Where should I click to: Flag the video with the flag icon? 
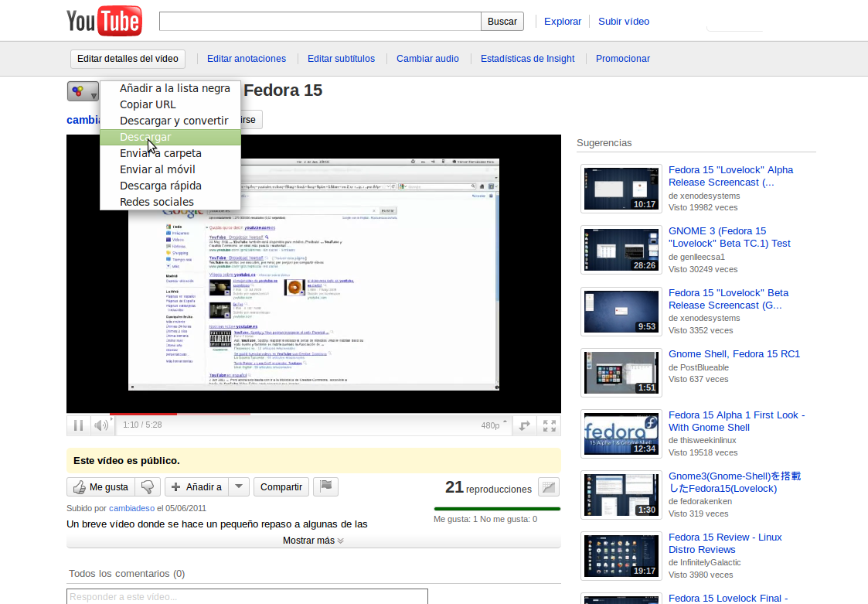(325, 487)
